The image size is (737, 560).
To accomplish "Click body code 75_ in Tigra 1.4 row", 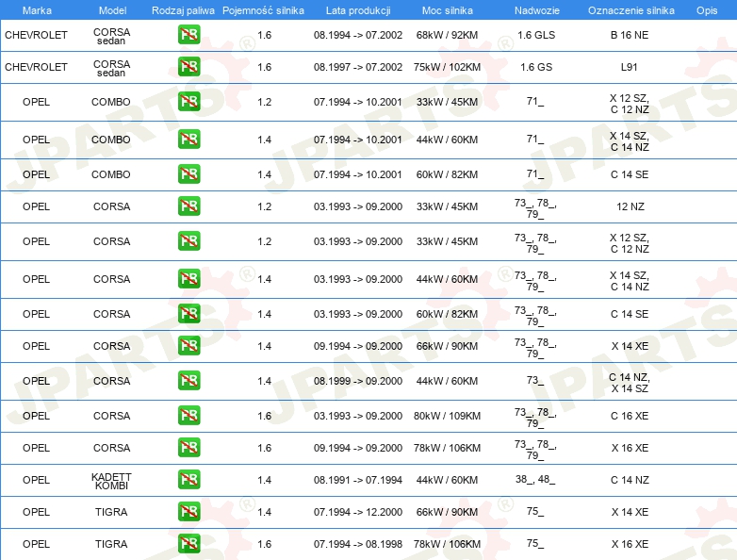I will (x=535, y=511).
